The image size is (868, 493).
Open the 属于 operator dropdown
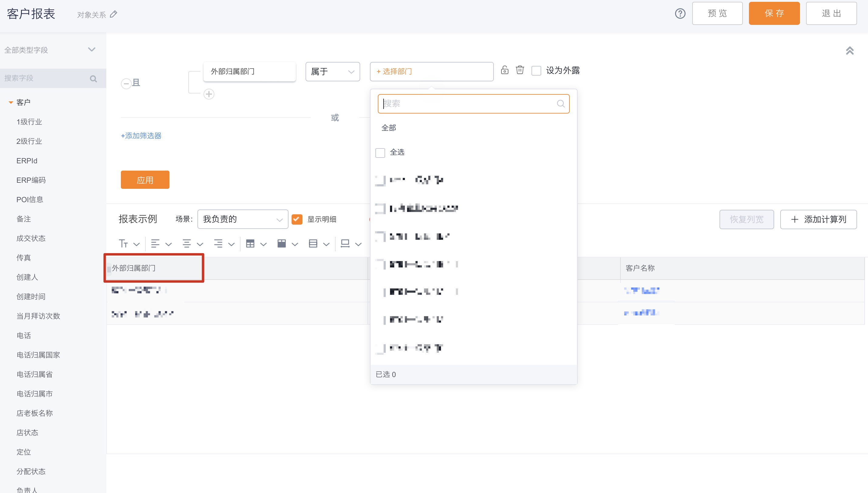(332, 71)
